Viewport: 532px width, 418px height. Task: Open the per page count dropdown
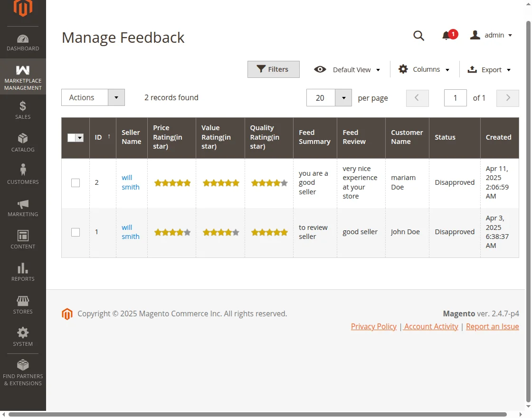tap(343, 98)
